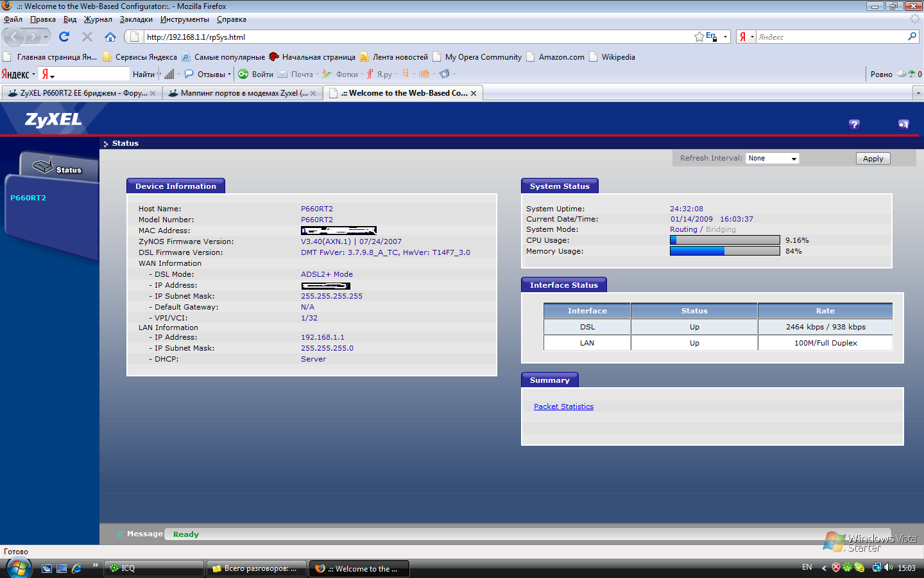924x578 pixels.
Task: Click the Apply button
Action: pyautogui.click(x=873, y=159)
